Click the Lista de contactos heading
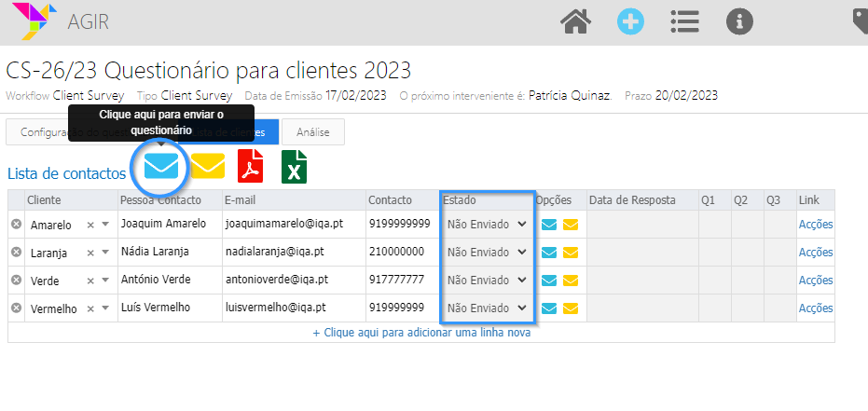Viewport: 868px width, 411px height. pos(67,173)
